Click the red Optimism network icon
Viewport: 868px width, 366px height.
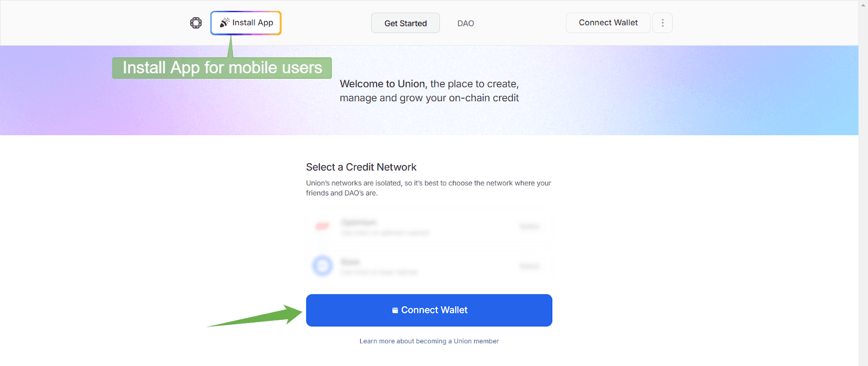323,226
